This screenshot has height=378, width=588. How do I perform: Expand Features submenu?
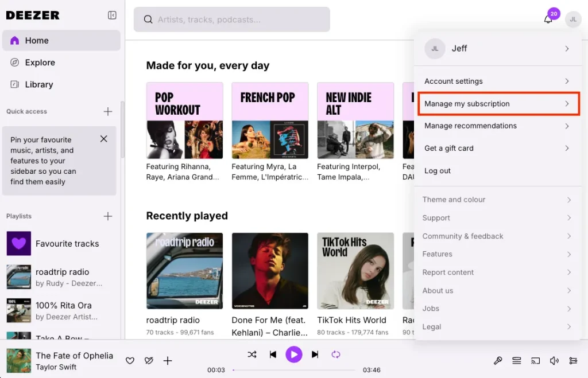click(x=498, y=254)
